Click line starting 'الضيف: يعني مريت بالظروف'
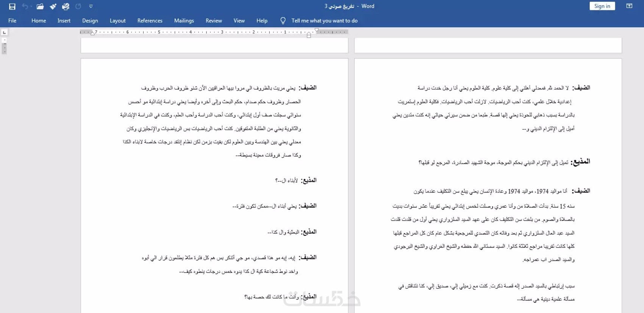 pyautogui.click(x=229, y=88)
